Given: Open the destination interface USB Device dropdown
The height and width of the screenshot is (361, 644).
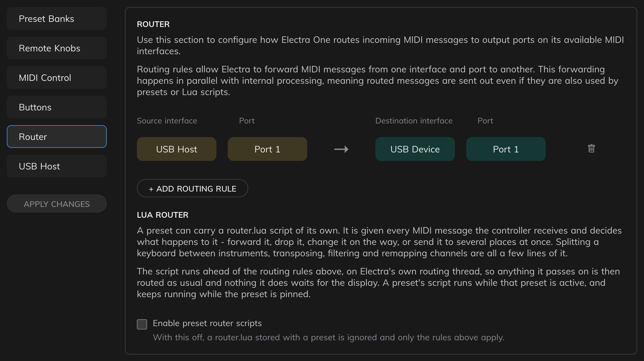Looking at the screenshot, I should click(x=415, y=149).
